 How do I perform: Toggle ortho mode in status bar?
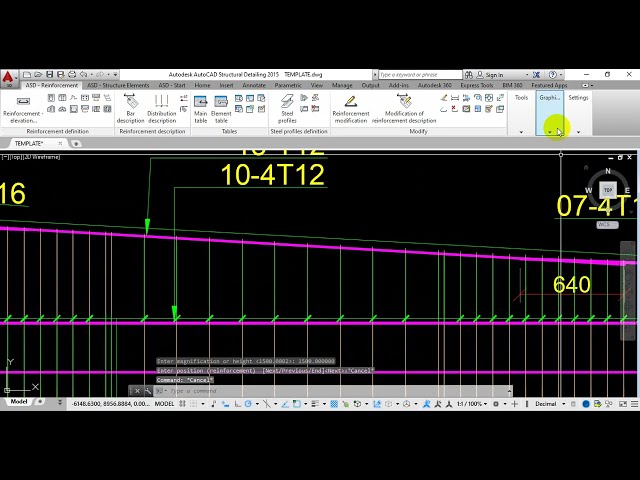click(x=238, y=404)
